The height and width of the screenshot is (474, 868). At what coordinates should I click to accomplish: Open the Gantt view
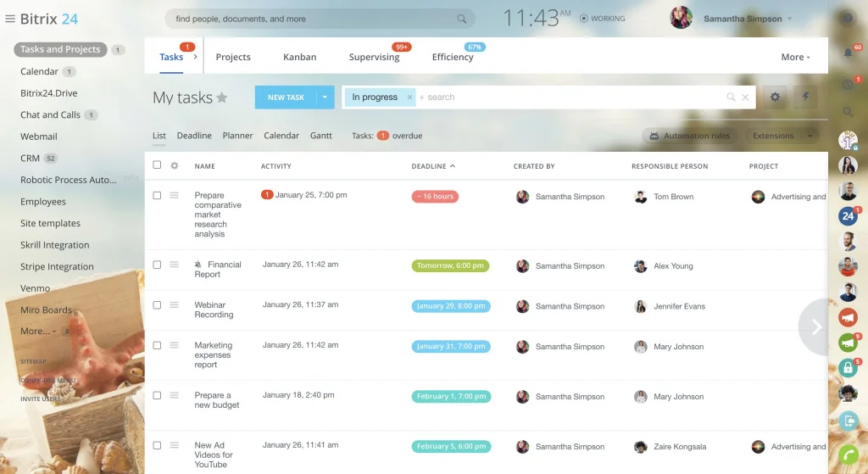pyautogui.click(x=320, y=136)
